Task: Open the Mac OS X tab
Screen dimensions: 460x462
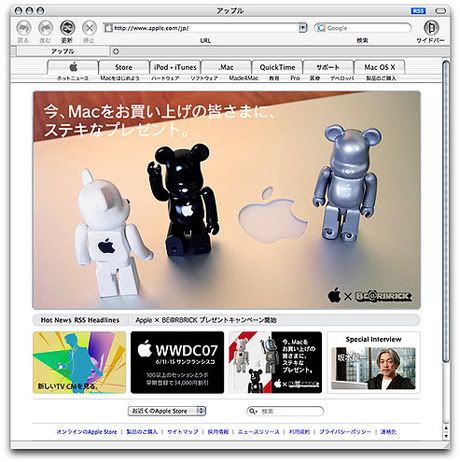Action: click(x=379, y=67)
